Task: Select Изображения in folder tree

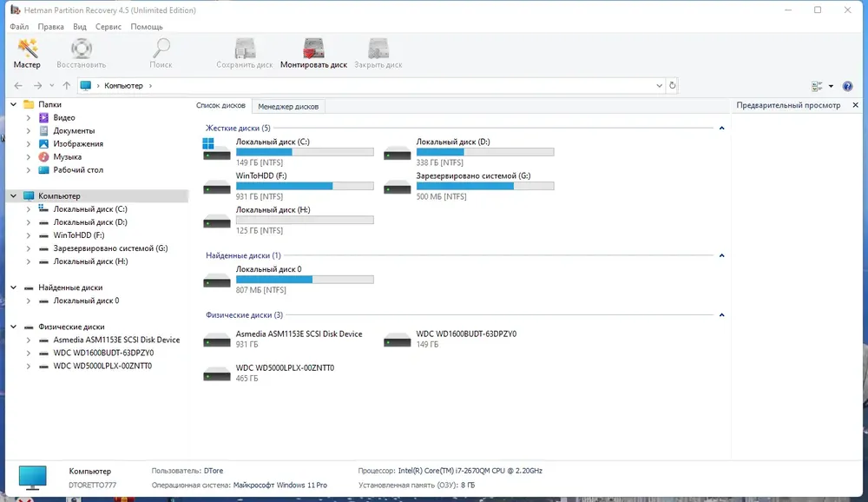Action: (x=78, y=143)
